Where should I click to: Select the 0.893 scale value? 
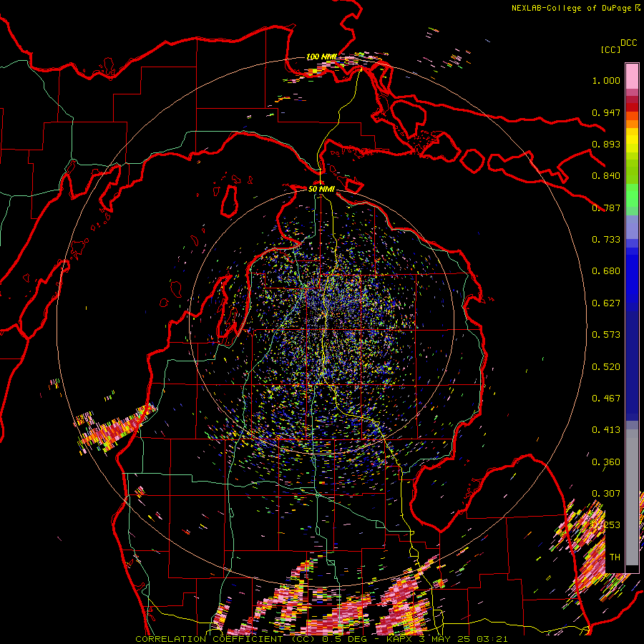(x=606, y=144)
